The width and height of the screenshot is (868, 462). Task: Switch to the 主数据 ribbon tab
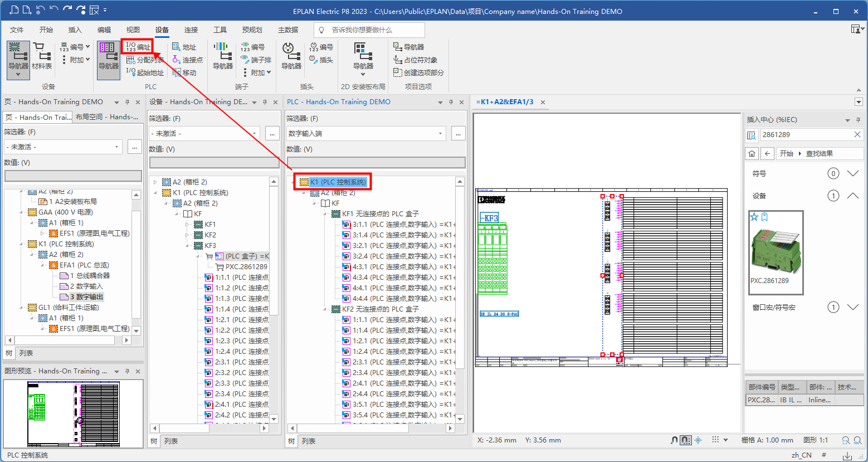point(287,30)
